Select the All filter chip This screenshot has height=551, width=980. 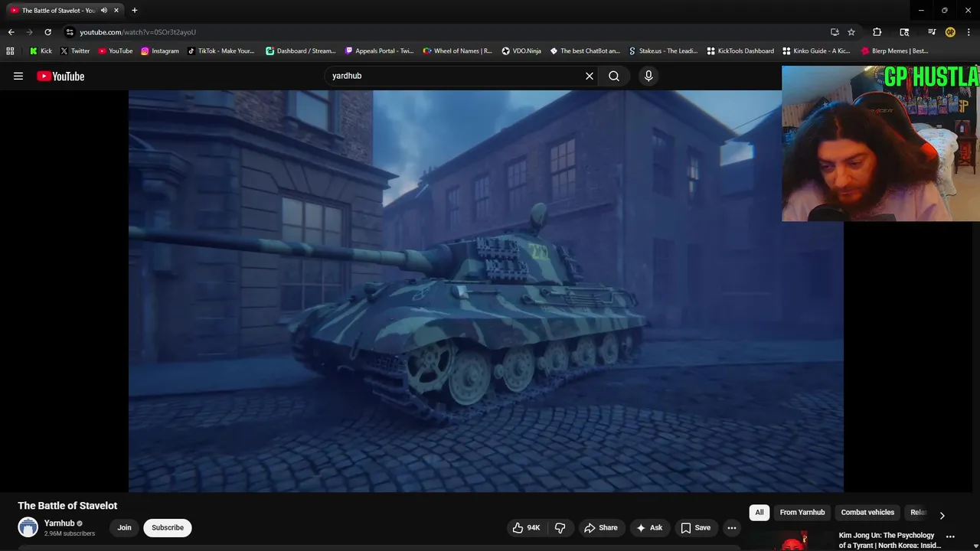click(759, 513)
